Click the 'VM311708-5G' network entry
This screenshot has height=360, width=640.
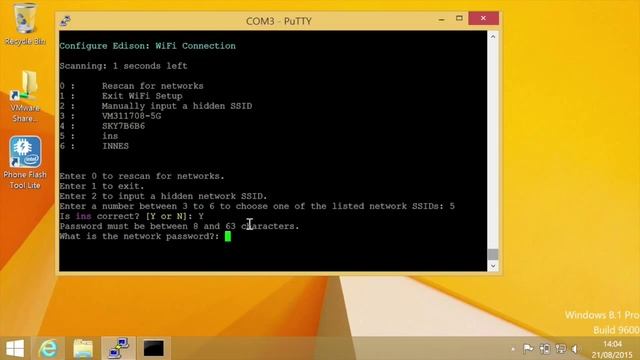tap(131, 116)
